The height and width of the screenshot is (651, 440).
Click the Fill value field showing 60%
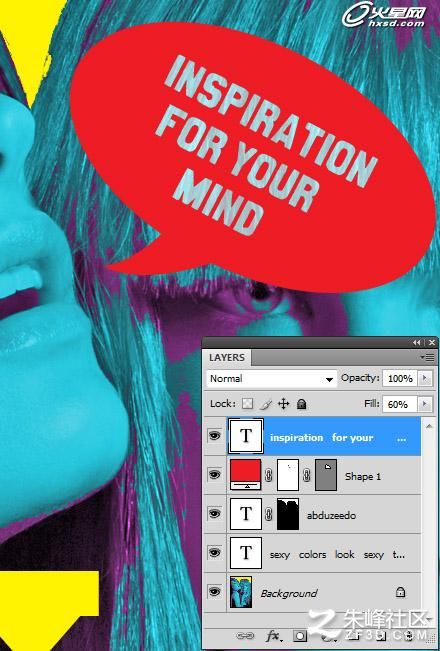tap(400, 404)
